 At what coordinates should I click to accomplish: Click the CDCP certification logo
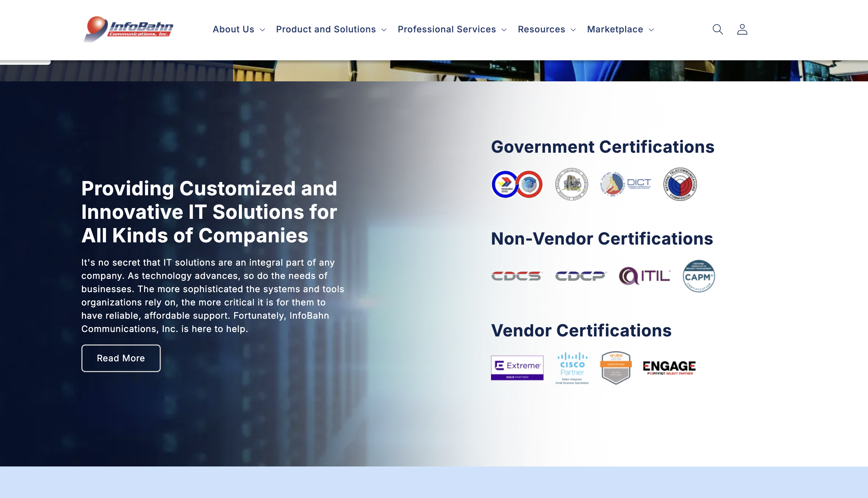coord(581,276)
